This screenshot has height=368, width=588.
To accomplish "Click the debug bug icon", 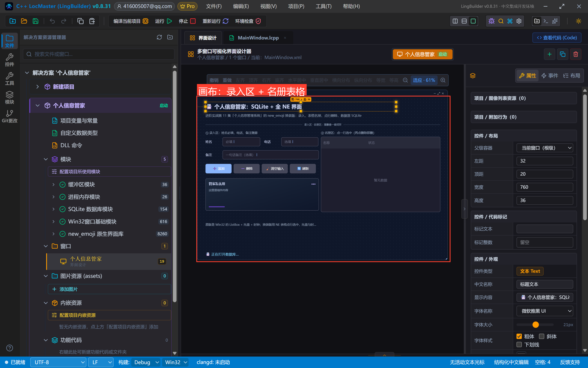I will coord(491,21).
